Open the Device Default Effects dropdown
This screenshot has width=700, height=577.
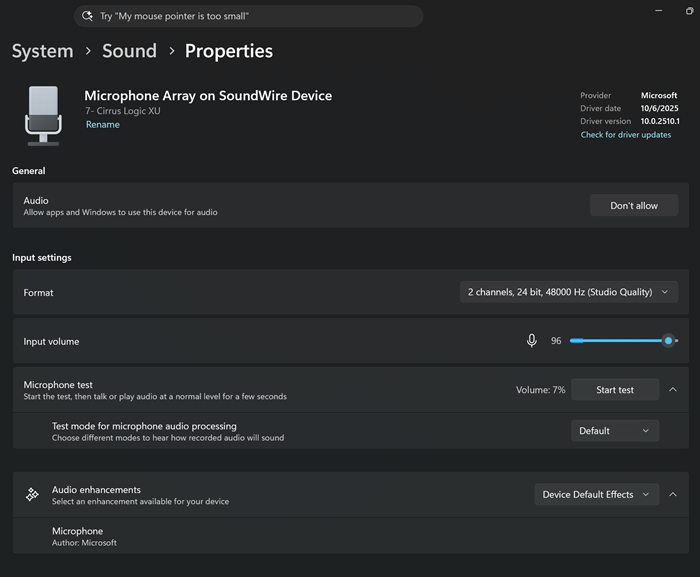coord(596,494)
